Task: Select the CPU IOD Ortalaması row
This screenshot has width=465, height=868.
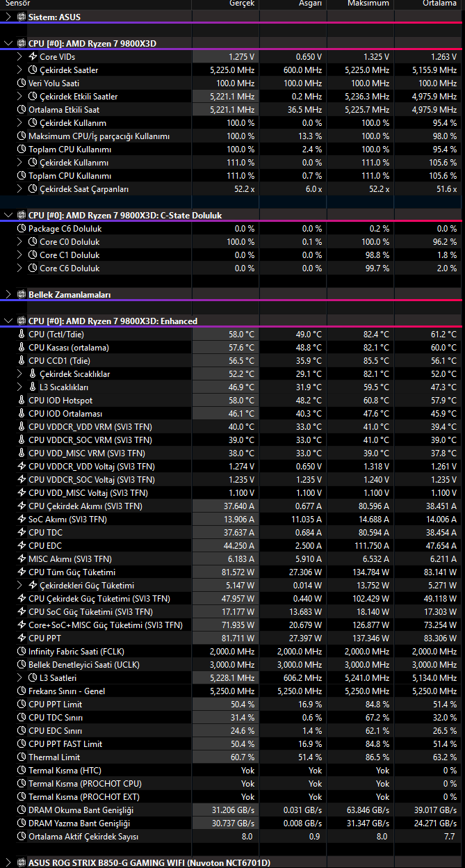Action: tap(231, 414)
